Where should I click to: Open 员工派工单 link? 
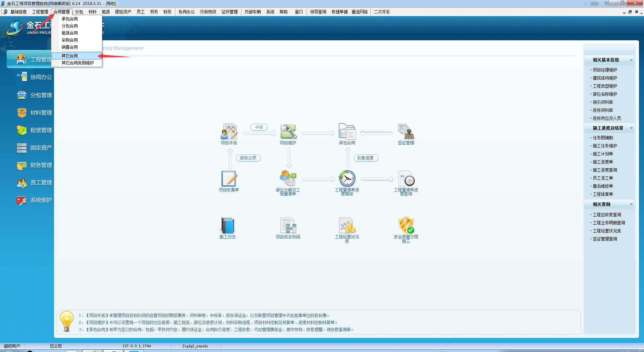[603, 178]
